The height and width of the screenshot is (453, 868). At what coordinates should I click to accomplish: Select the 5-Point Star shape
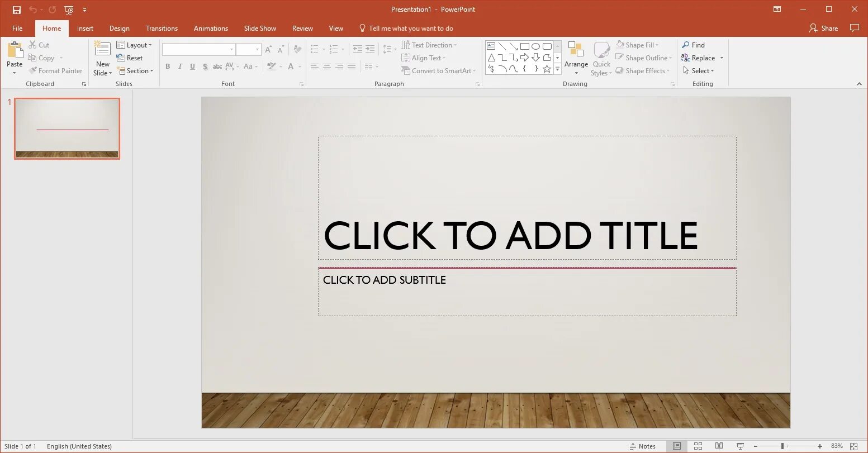tap(547, 69)
